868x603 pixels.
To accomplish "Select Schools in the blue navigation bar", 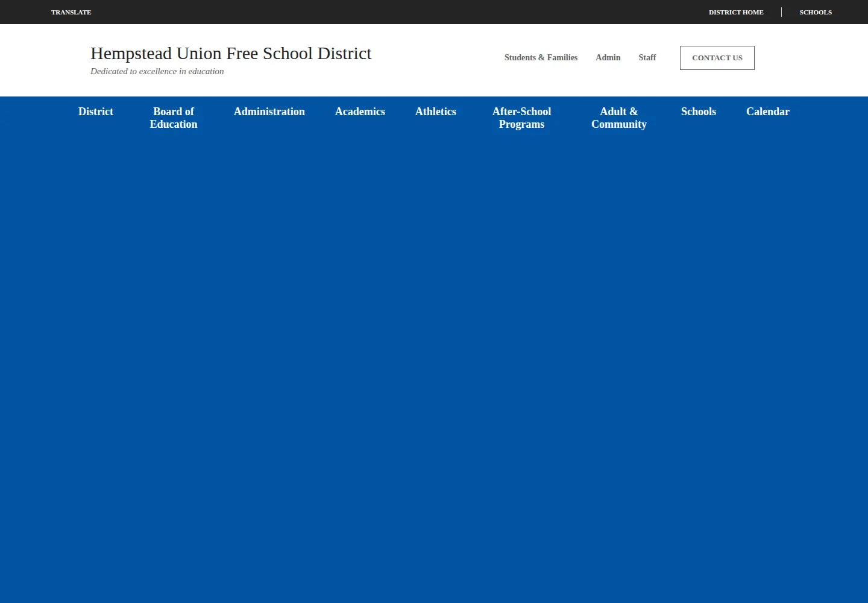I will (x=699, y=112).
